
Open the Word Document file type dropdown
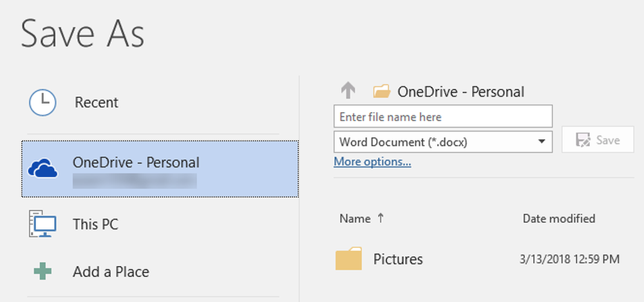443,142
